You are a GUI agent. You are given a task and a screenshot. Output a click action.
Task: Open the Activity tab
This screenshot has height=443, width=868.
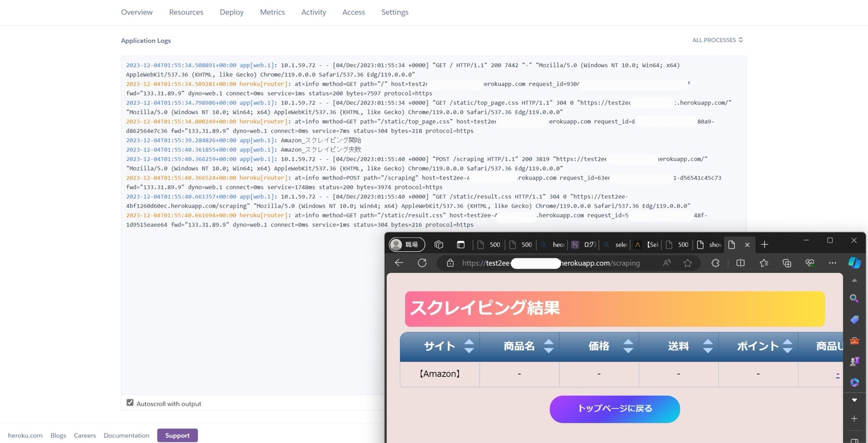point(313,12)
